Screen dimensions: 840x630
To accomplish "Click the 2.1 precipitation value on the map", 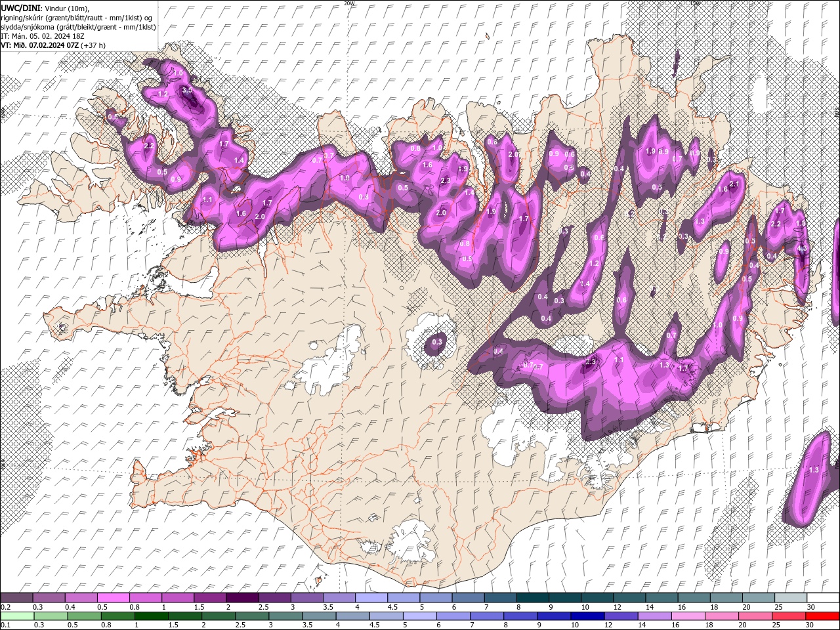I will [x=734, y=184].
